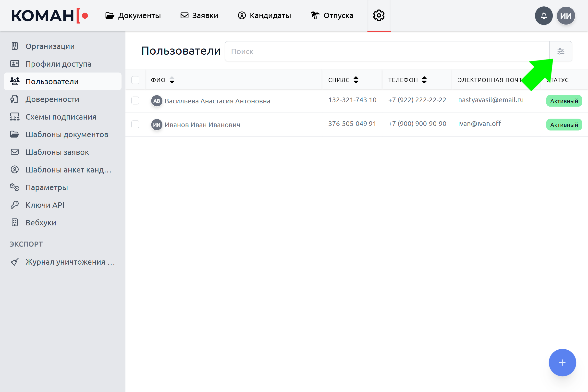The height and width of the screenshot is (392, 588).
Task: Click the КОМАН logo
Action: (x=49, y=16)
